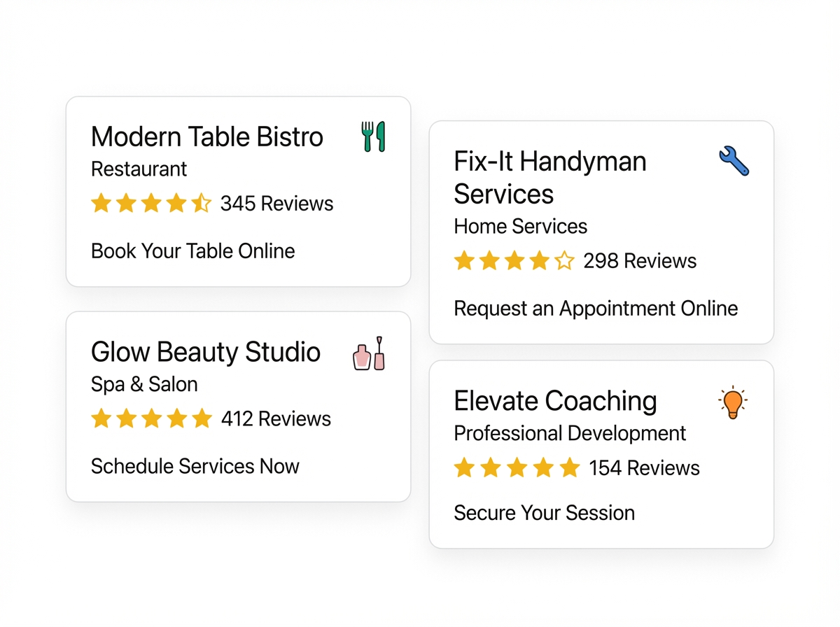840x627 pixels.
Task: Click the orange lightbulb icon
Action: click(732, 402)
